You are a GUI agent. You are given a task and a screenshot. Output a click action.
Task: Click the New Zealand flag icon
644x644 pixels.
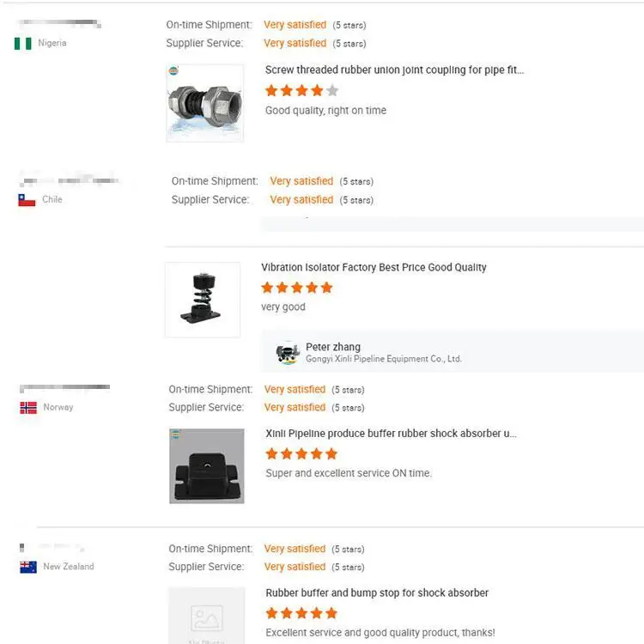[28, 567]
